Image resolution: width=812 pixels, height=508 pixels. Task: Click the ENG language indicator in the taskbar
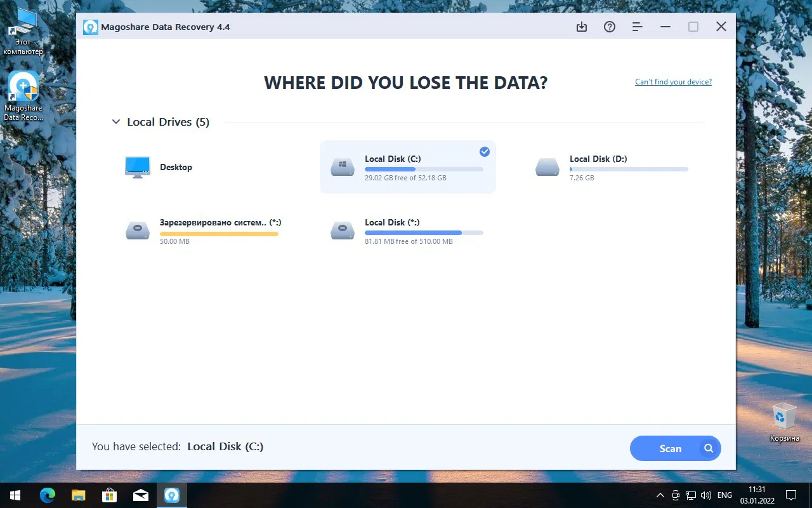724,495
